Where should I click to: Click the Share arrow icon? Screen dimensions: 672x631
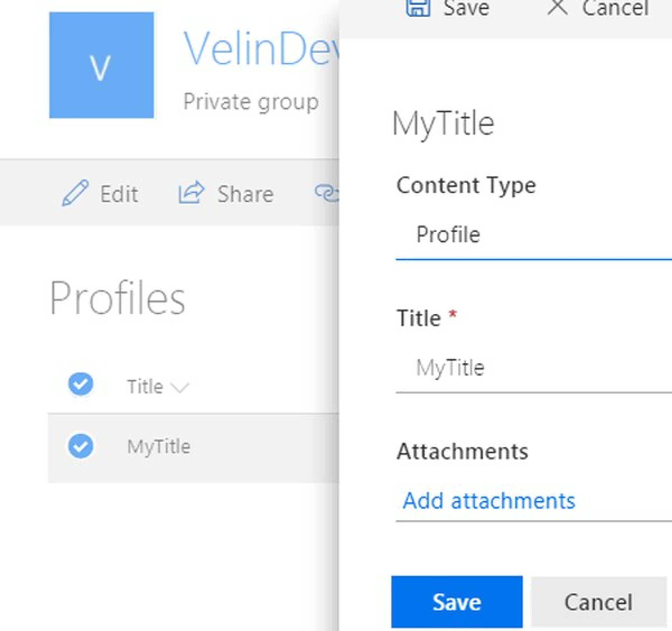(x=191, y=192)
